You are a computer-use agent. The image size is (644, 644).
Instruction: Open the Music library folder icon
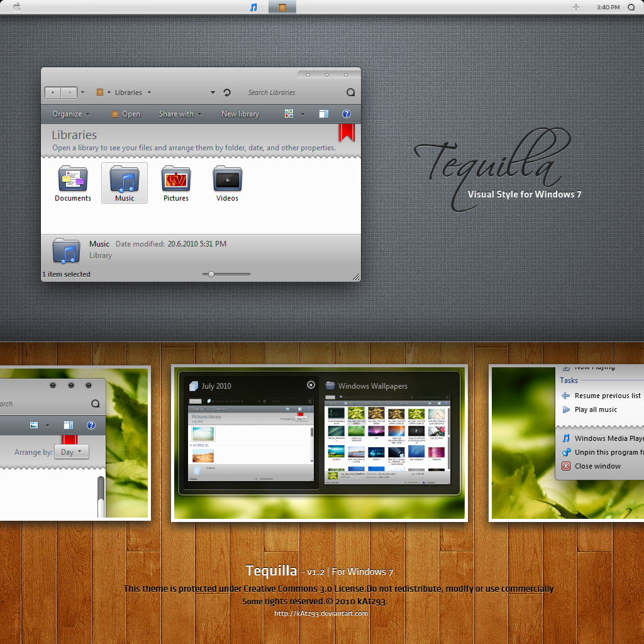[125, 179]
